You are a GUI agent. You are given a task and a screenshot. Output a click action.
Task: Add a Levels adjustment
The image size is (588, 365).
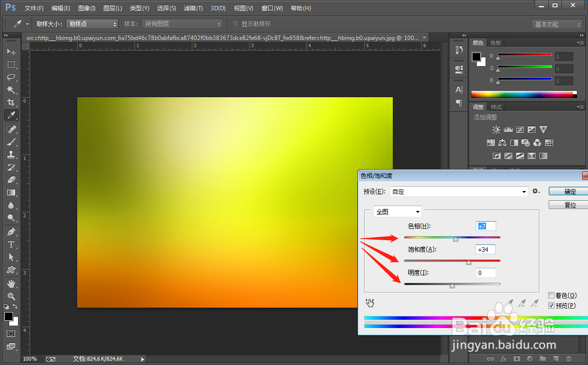(508, 130)
